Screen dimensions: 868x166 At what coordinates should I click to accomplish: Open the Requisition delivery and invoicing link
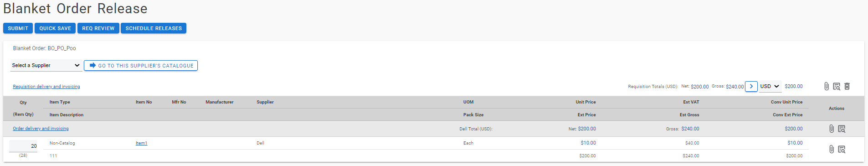click(x=46, y=87)
